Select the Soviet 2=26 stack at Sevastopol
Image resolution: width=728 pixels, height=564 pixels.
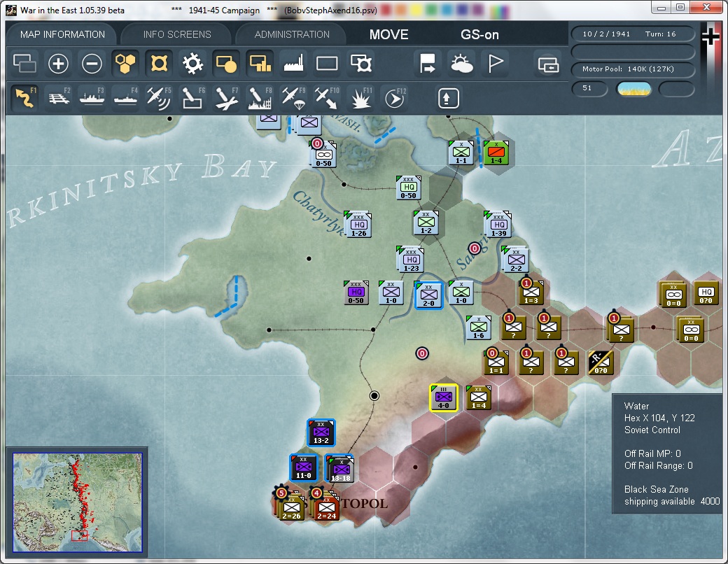pyautogui.click(x=290, y=506)
